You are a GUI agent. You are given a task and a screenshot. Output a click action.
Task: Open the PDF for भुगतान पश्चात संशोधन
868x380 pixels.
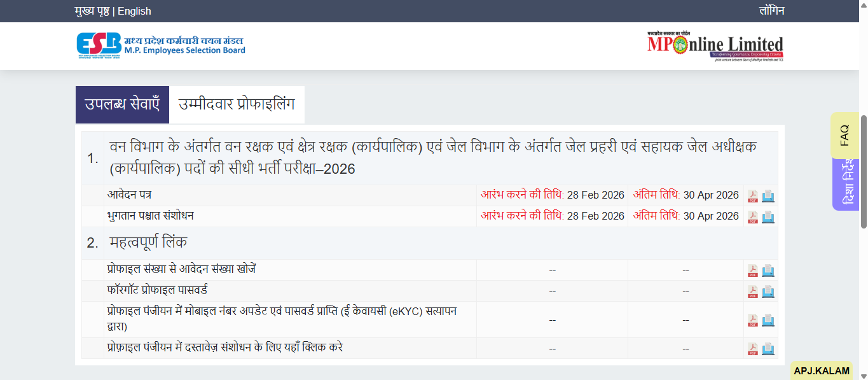point(752,216)
